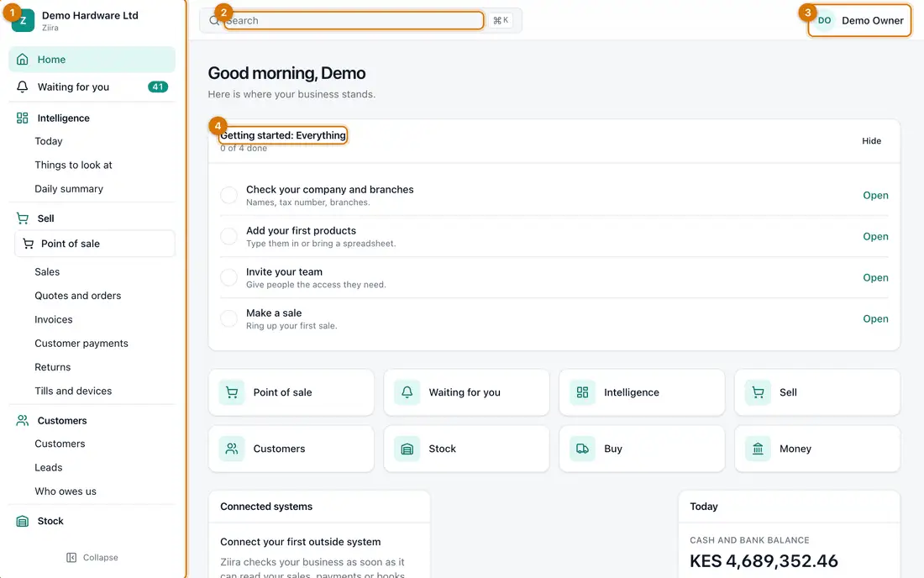
Task: Click the Intelligence section heading in sidebar
Action: (x=64, y=118)
